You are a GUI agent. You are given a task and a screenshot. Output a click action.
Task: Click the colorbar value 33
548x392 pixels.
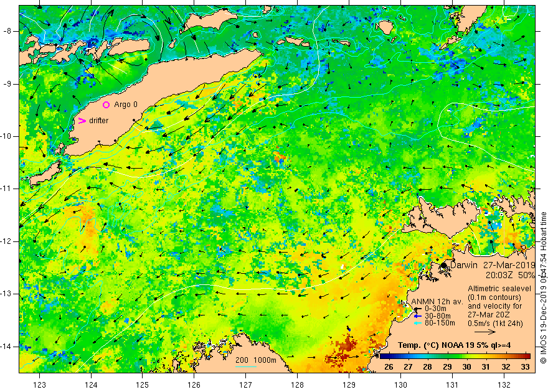[525, 367]
